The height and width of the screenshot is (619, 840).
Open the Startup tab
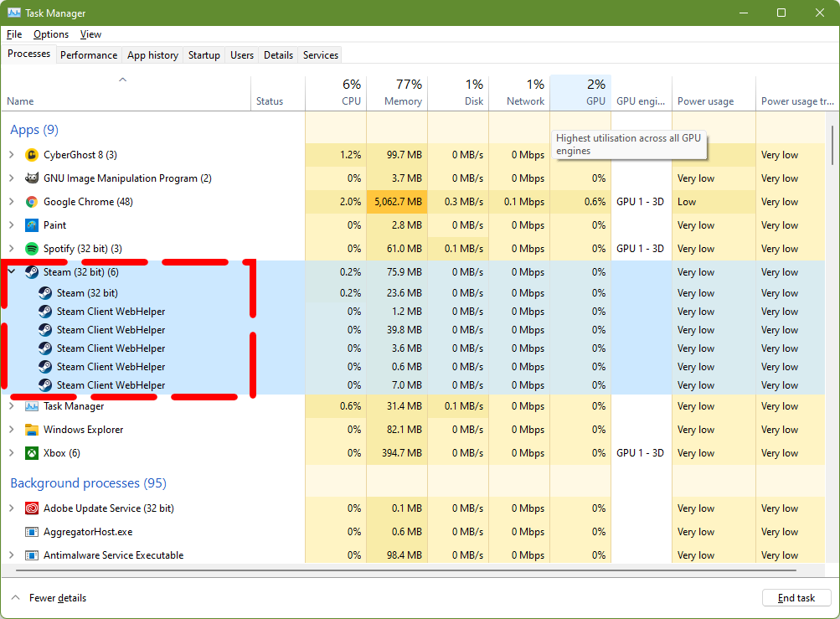pos(204,55)
